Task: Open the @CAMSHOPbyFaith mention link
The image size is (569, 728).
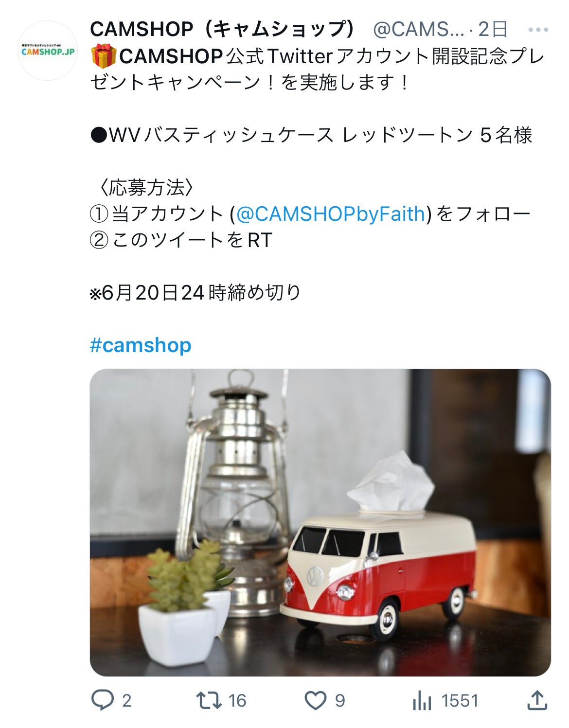Action: pos(330,213)
